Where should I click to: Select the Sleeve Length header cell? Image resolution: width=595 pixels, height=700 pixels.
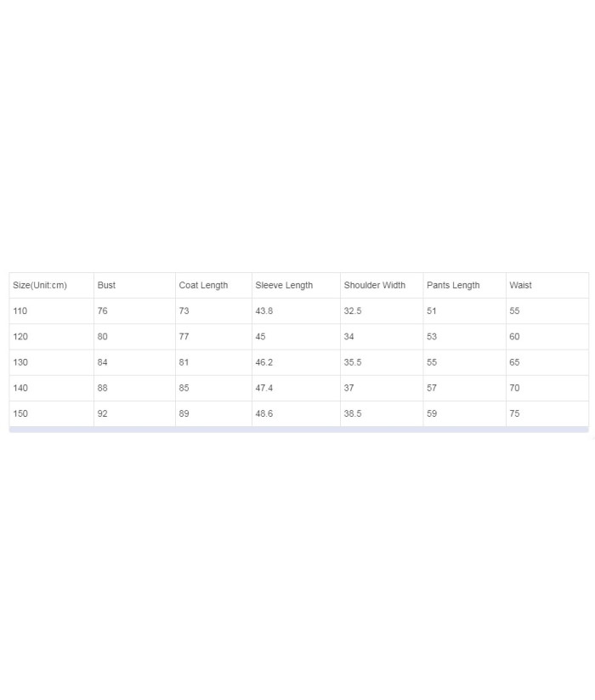(296, 285)
